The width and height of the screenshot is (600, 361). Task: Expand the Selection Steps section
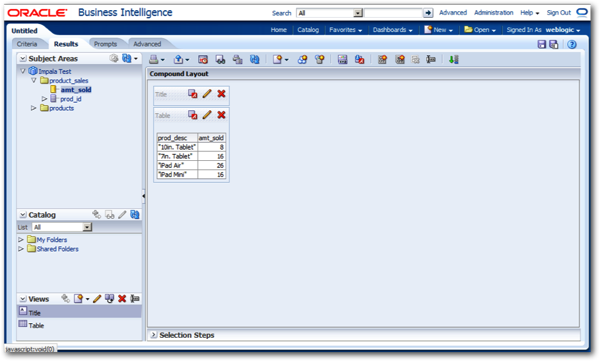tap(154, 335)
